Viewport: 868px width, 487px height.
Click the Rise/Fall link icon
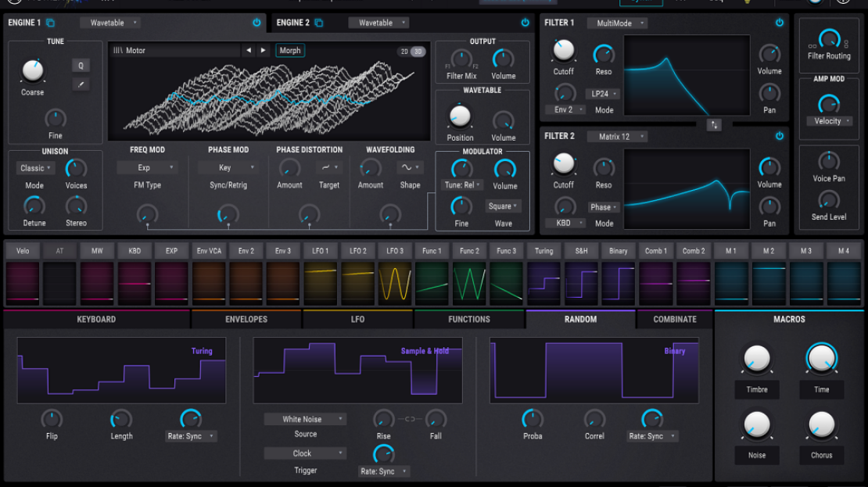(x=410, y=419)
